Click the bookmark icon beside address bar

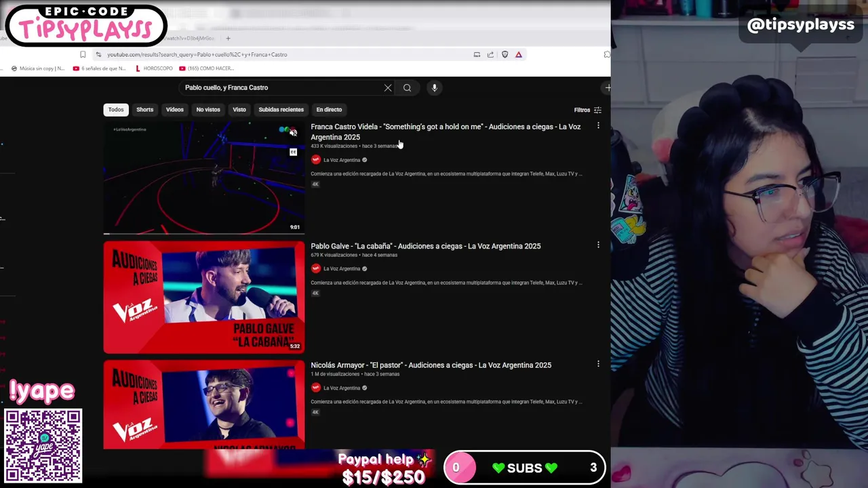[83, 54]
